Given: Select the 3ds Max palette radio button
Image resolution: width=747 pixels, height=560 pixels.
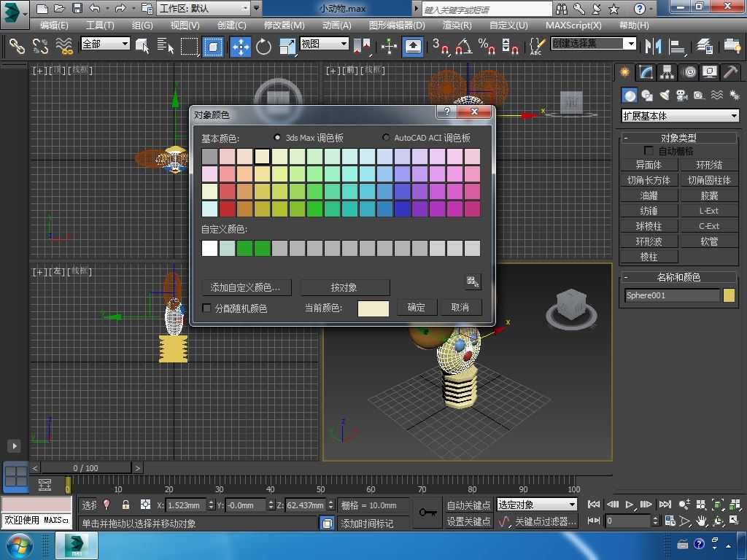Looking at the screenshot, I should pyautogui.click(x=276, y=137).
